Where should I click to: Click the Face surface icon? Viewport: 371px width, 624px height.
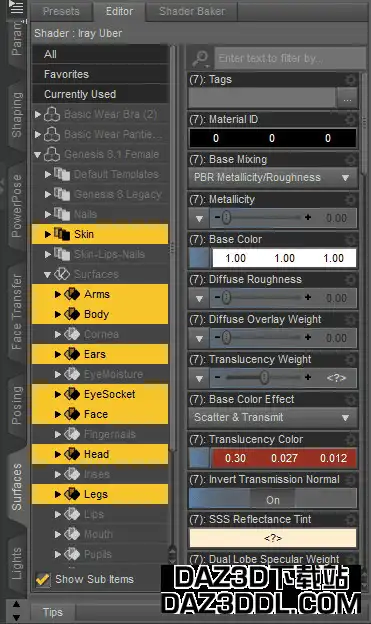tap(72, 414)
